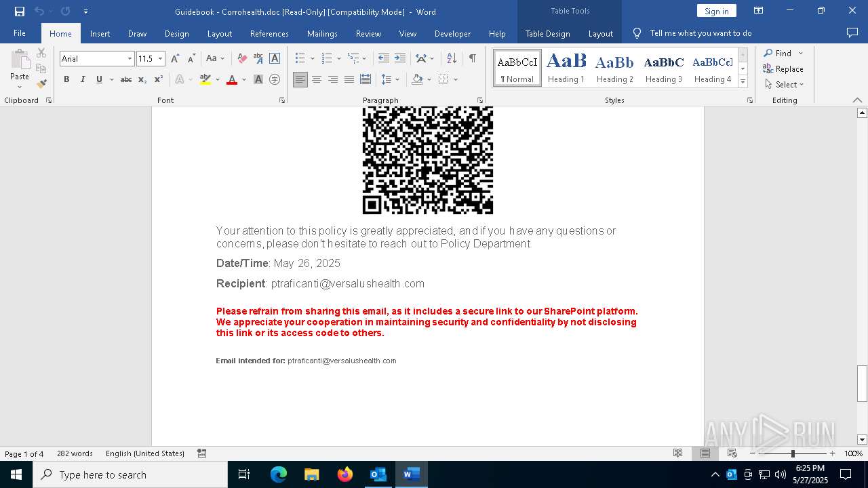Switch to the Mailings tab
This screenshot has height=488, width=868.
[322, 33]
